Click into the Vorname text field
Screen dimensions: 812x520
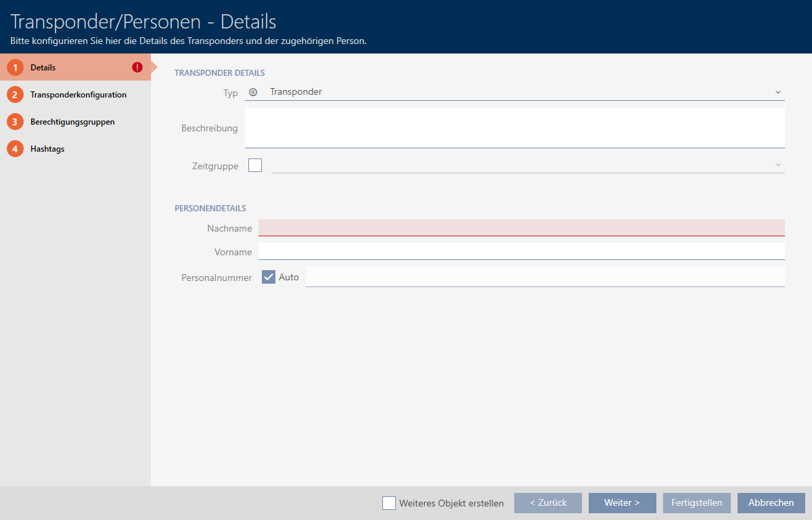pyautogui.click(x=521, y=251)
